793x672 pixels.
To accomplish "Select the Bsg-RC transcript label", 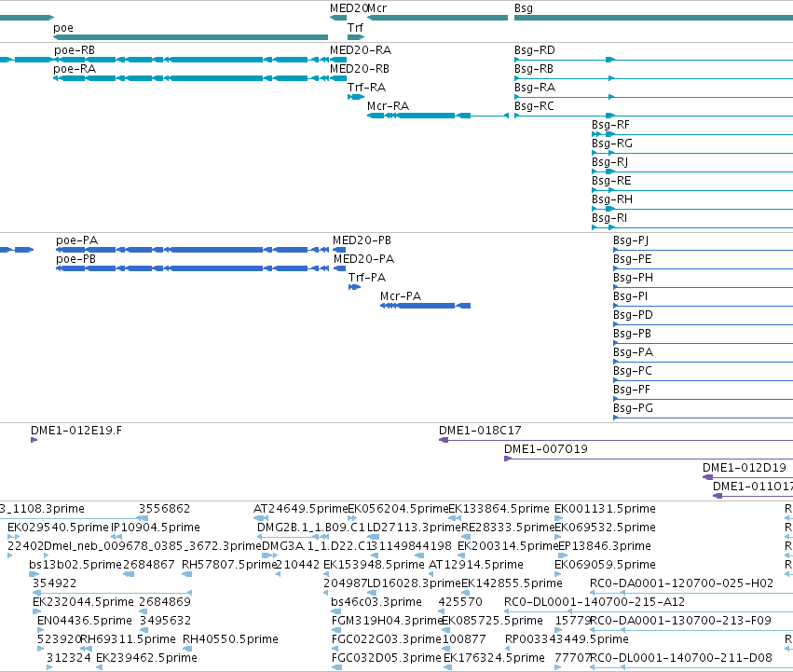I will (534, 106).
